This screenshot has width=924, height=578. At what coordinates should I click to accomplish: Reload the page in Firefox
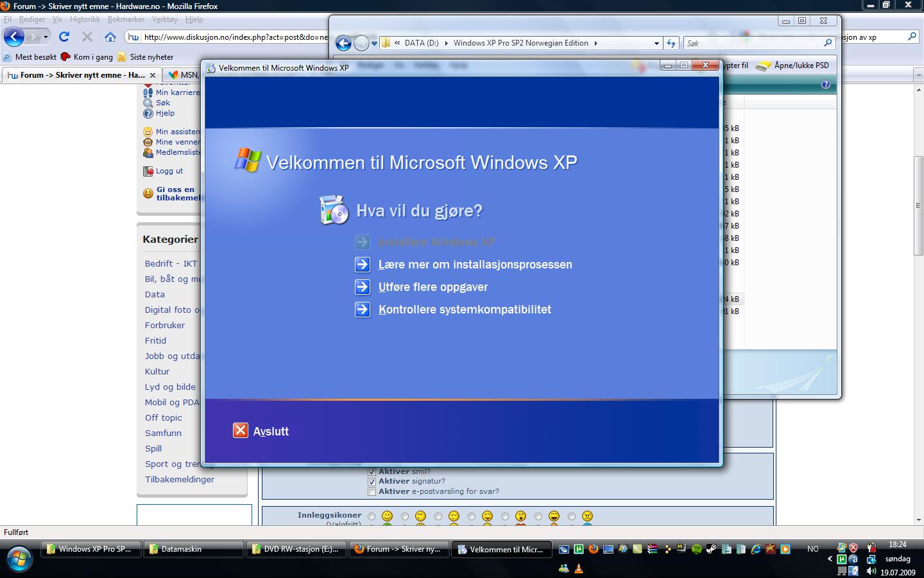click(64, 37)
